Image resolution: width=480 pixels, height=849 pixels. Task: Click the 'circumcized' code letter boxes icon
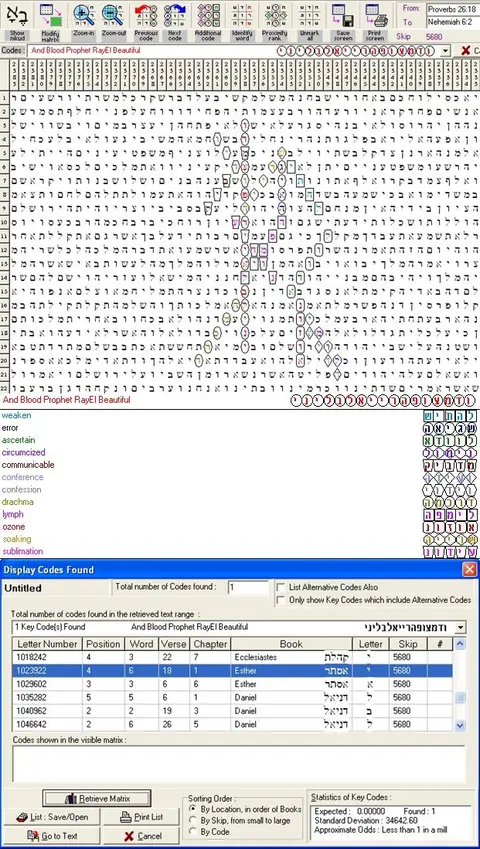pyautogui.click(x=450, y=453)
